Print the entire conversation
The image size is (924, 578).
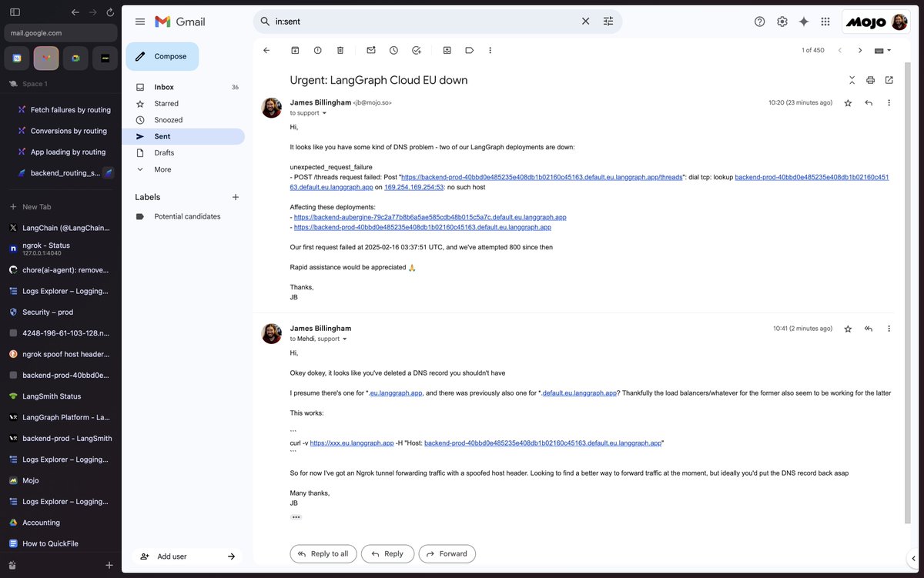pyautogui.click(x=870, y=80)
